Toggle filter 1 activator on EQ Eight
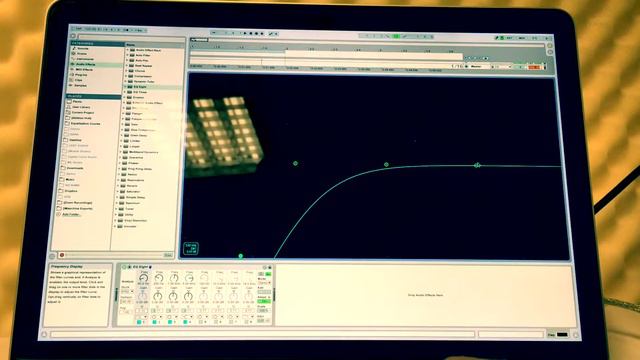This screenshot has height=360, width=640. click(x=140, y=322)
